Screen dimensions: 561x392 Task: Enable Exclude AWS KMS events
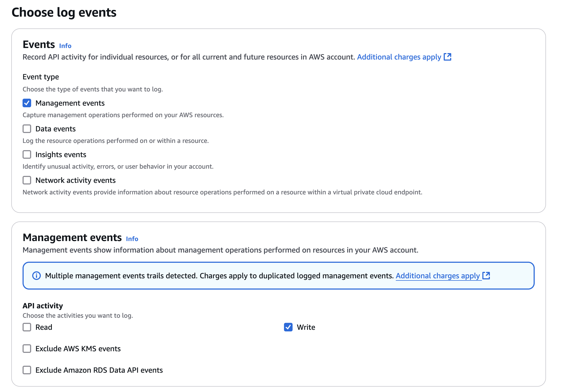(x=27, y=349)
